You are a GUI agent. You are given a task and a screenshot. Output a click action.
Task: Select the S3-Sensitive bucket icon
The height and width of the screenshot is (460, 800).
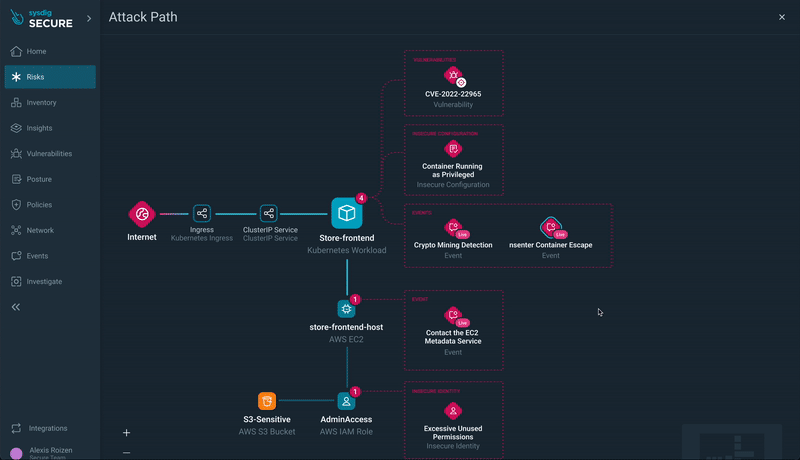tap(267, 401)
